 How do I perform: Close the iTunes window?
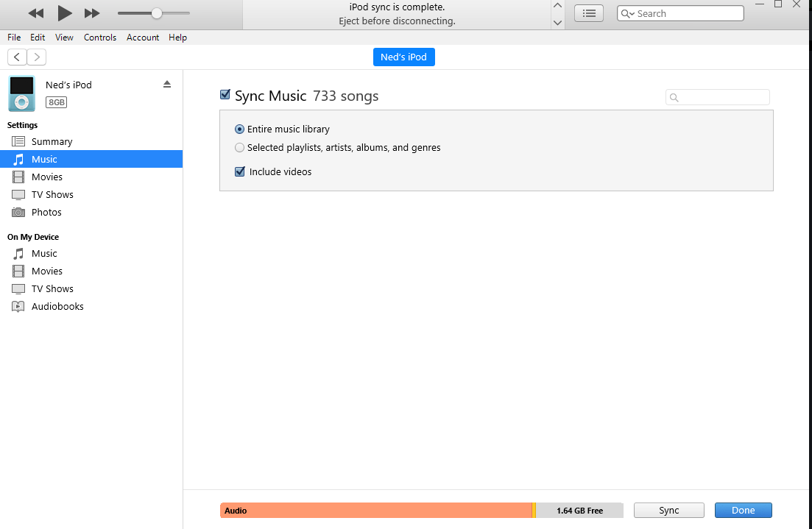[x=797, y=4]
